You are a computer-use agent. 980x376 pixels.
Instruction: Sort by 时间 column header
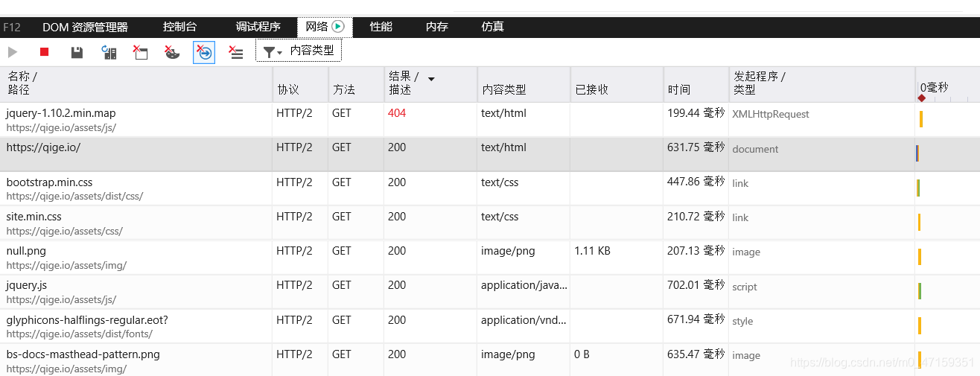[x=696, y=83]
